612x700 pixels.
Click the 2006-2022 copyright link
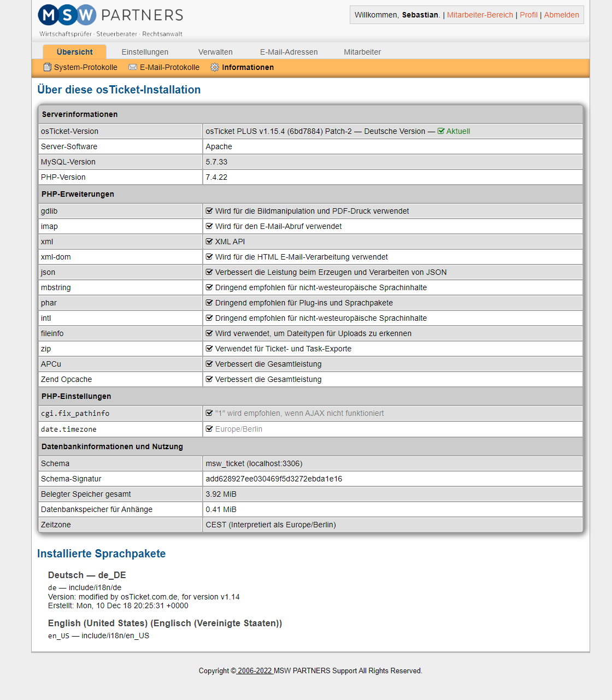pos(255,670)
